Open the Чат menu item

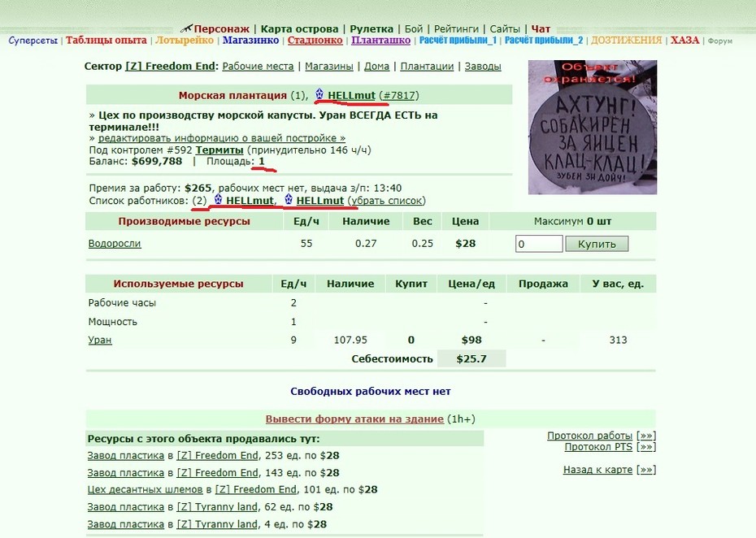click(x=541, y=29)
